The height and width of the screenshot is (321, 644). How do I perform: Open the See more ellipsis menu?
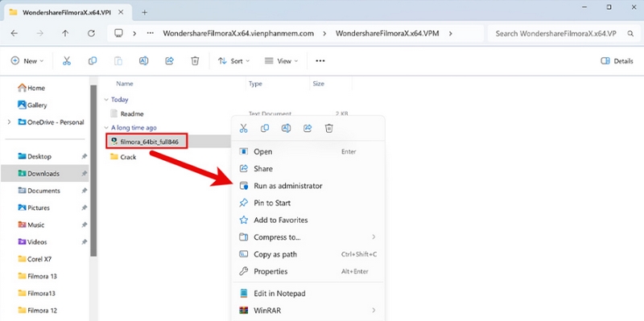320,61
